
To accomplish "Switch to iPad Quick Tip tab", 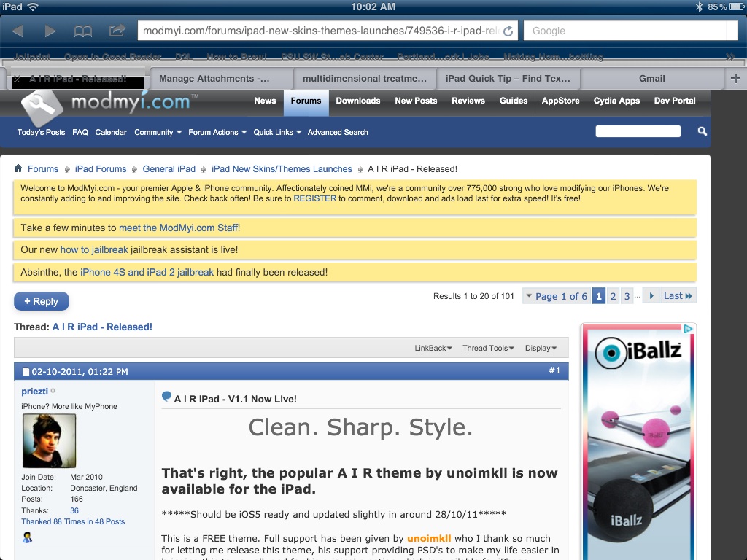I will (508, 79).
